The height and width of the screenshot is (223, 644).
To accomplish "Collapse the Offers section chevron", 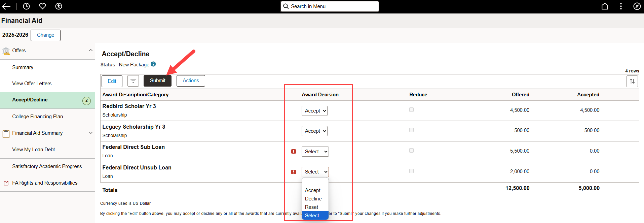I will click(90, 50).
